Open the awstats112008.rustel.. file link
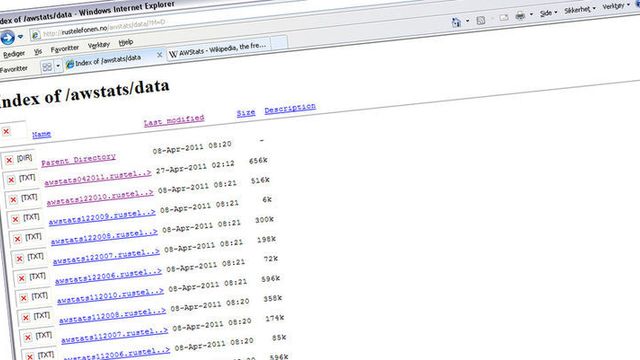Viewport: 640px width, 360px height. pos(112,316)
